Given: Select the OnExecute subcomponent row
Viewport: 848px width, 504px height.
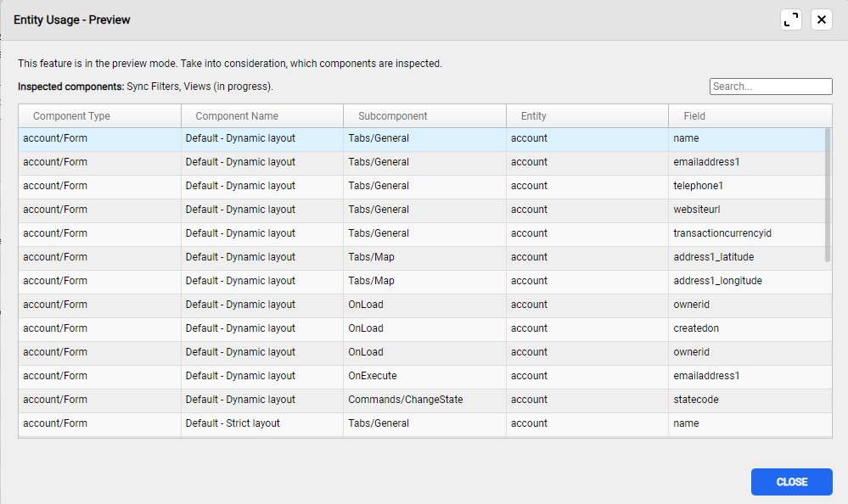Looking at the screenshot, I should [372, 376].
